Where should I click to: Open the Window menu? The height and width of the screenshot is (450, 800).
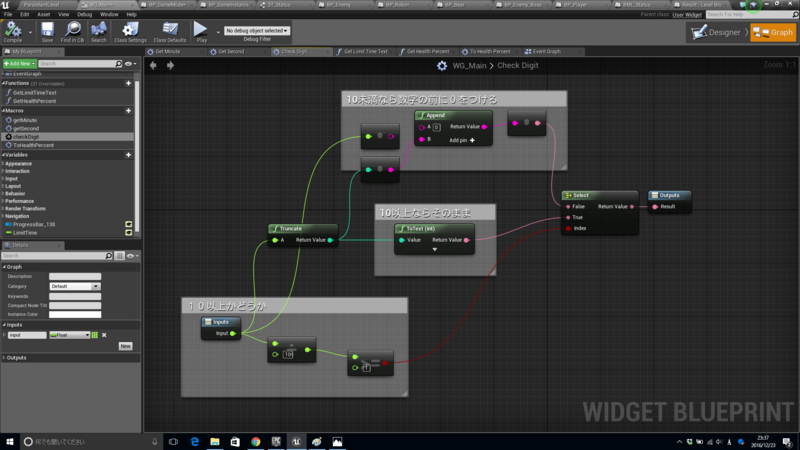(109, 14)
